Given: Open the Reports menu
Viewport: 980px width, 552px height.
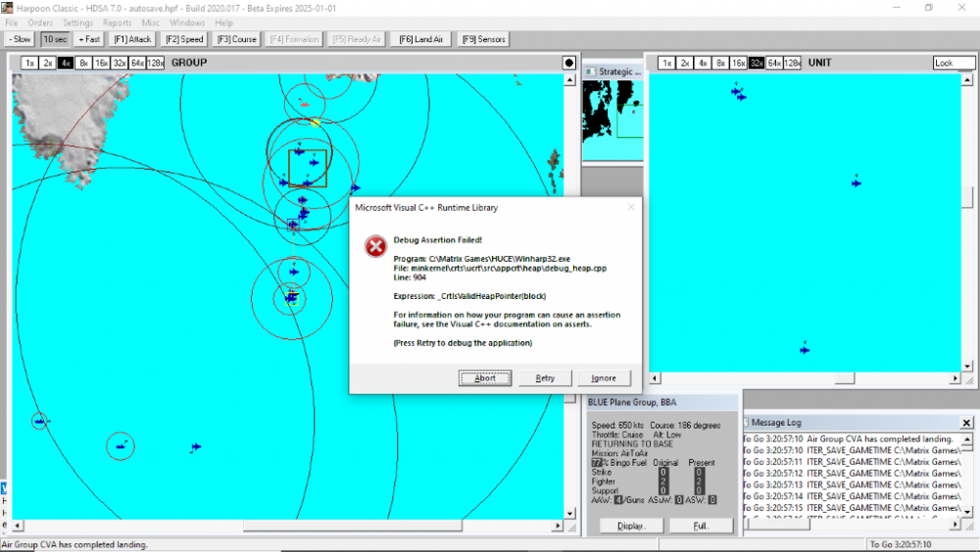Looking at the screenshot, I should click(117, 23).
